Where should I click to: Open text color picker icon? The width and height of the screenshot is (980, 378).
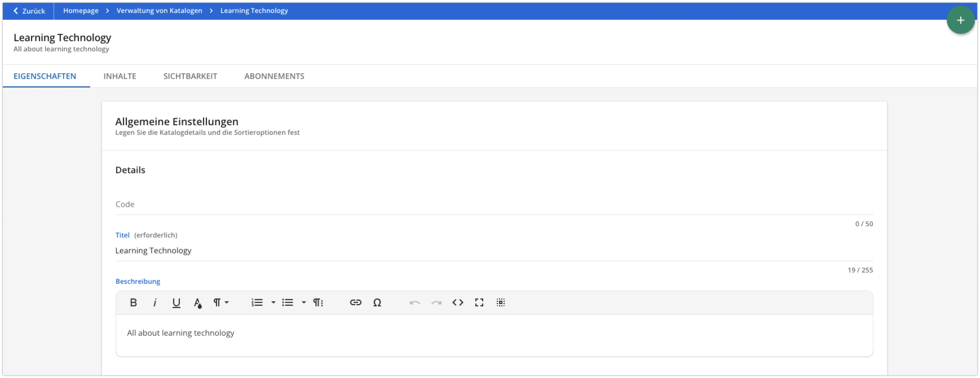[x=197, y=303]
